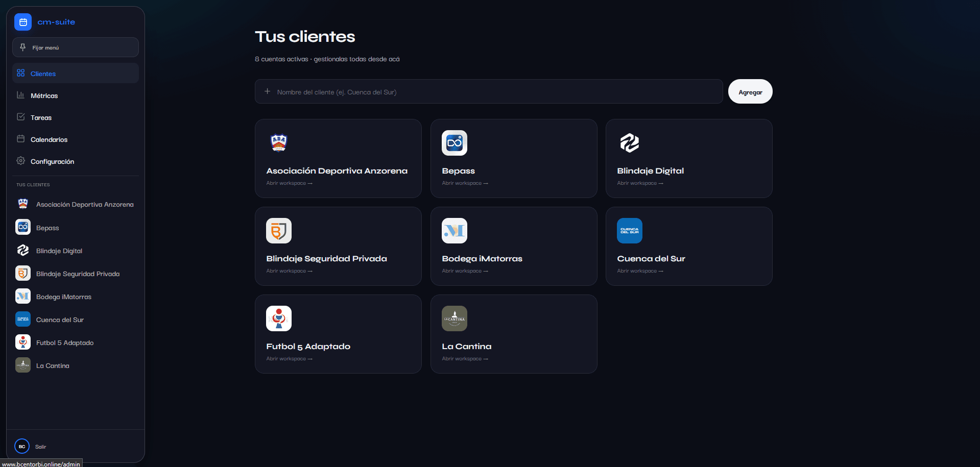Click the Bodega iMatorras card title
This screenshot has width=980, height=467.
[x=482, y=258]
